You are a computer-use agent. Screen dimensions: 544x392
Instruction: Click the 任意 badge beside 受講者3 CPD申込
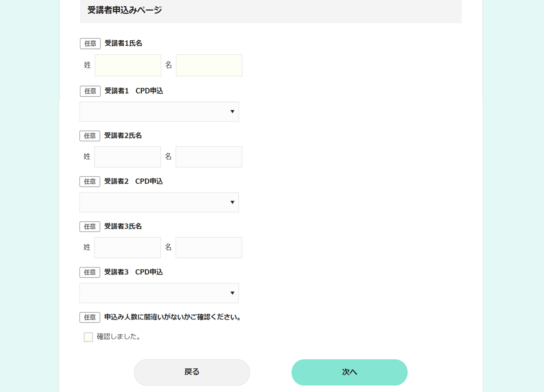[90, 272]
